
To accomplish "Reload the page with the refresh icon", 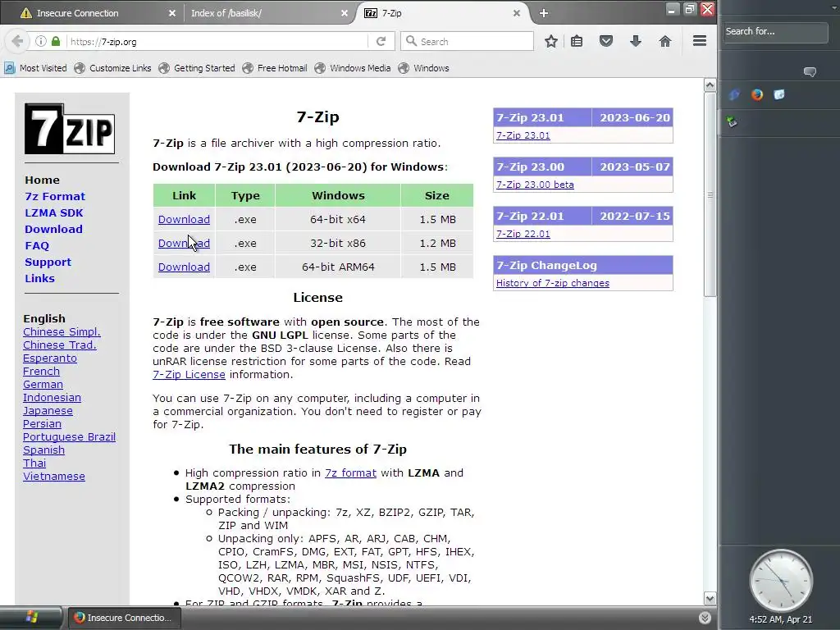I will pyautogui.click(x=381, y=41).
